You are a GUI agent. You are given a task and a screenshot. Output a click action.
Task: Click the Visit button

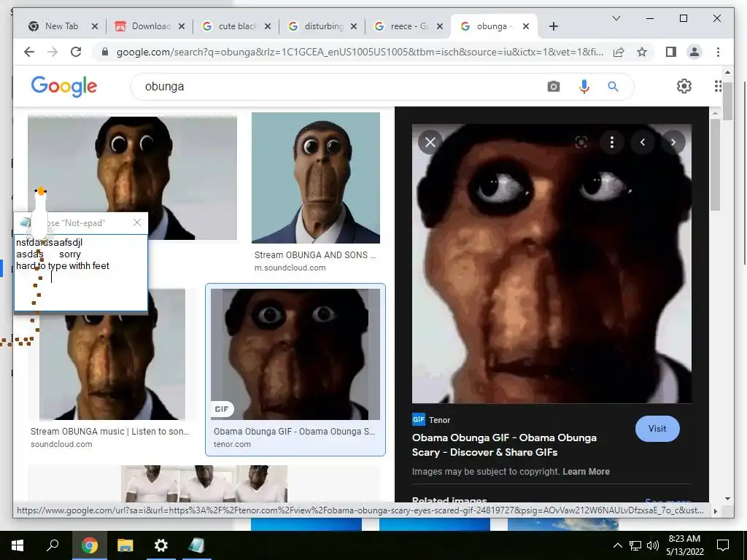tap(657, 429)
